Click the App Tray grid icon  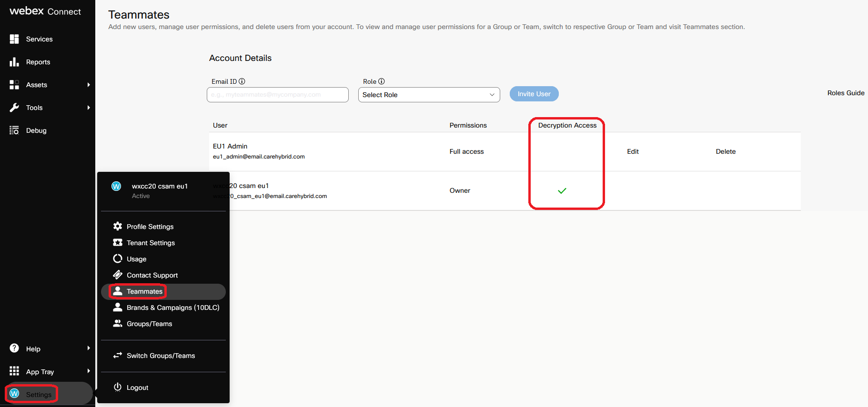click(x=14, y=371)
